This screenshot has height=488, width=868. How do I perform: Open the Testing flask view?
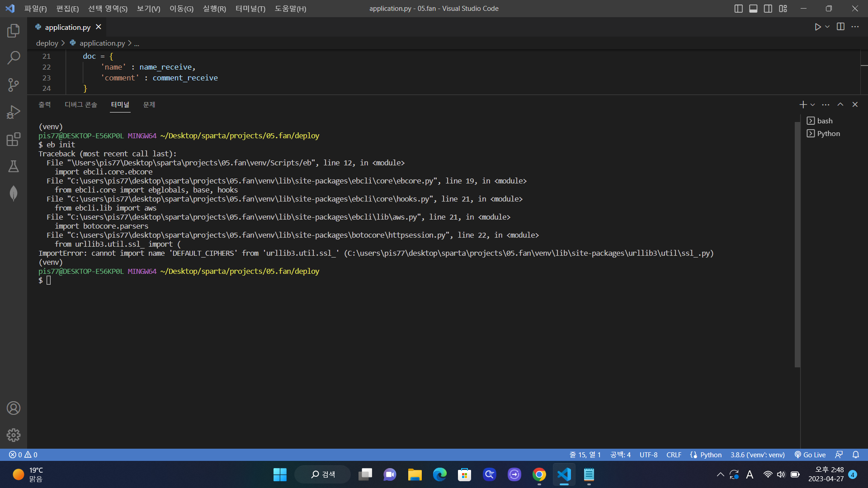14,166
